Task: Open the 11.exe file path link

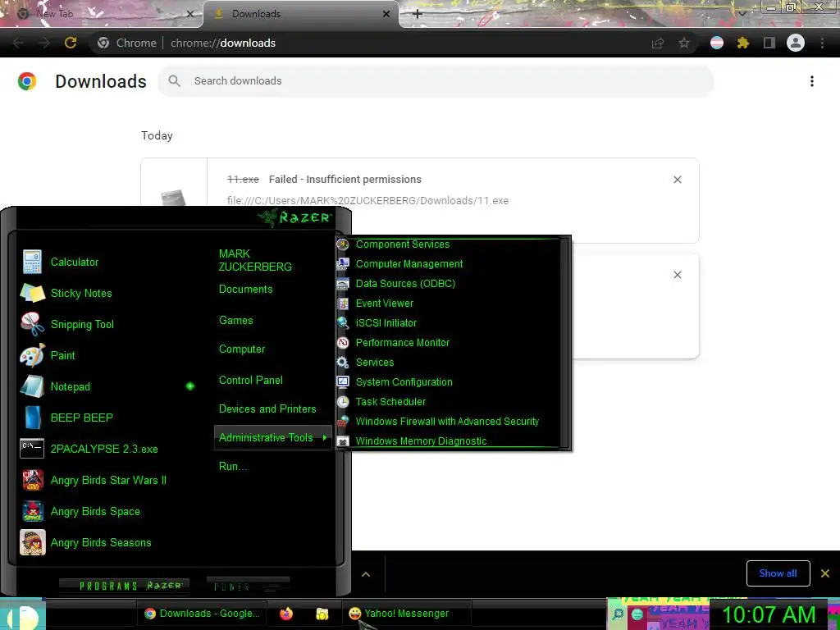Action: [x=367, y=201]
